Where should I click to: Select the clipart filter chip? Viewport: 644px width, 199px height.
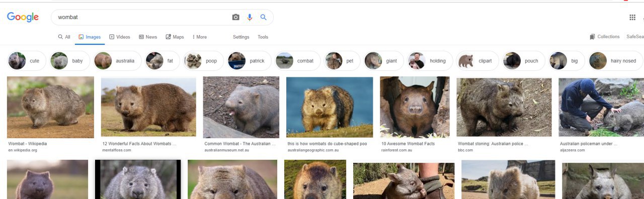click(478, 61)
